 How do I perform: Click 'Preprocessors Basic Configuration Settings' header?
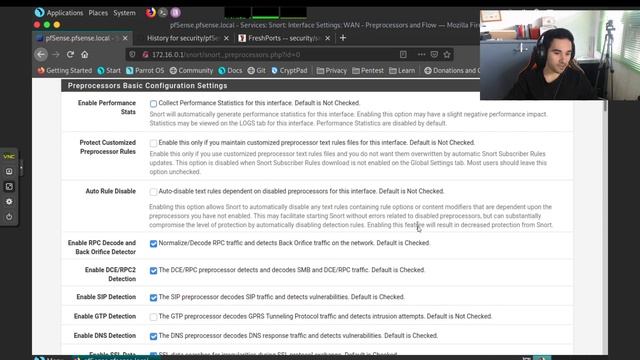147,86
